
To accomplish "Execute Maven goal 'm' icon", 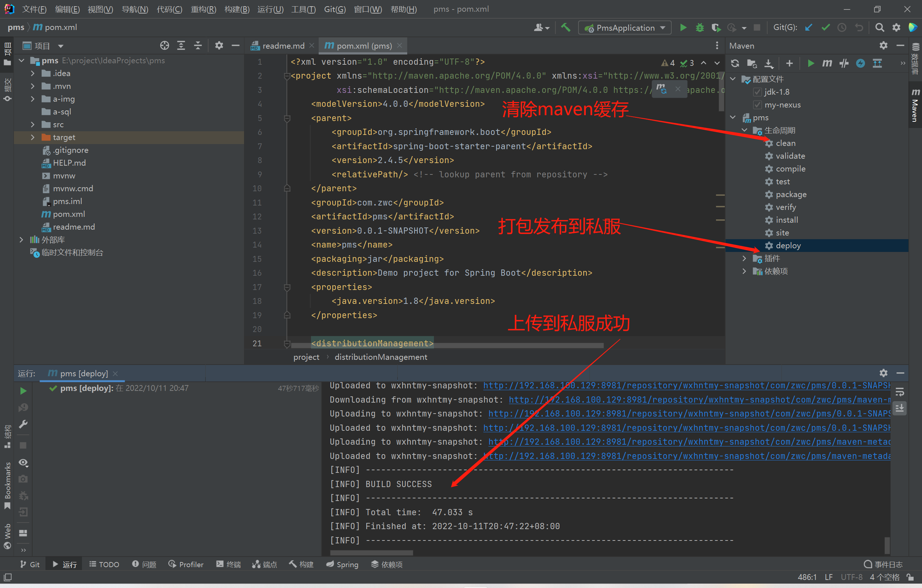I will pos(827,63).
